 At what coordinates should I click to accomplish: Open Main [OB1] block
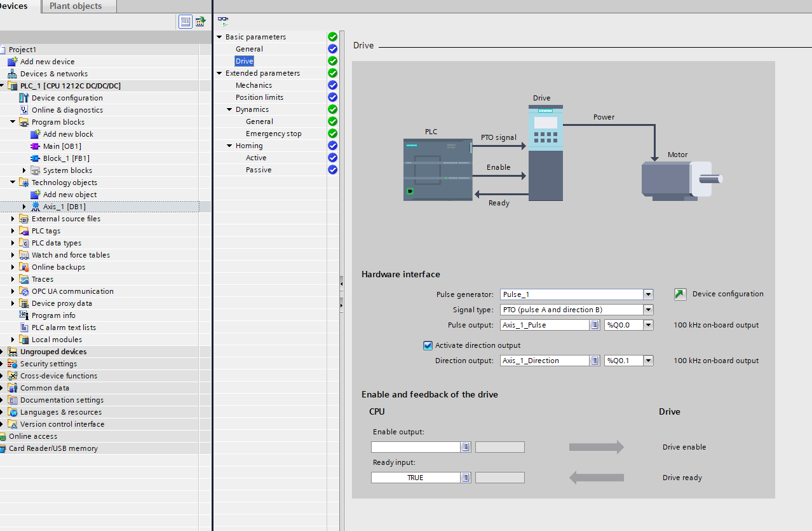[x=62, y=146]
